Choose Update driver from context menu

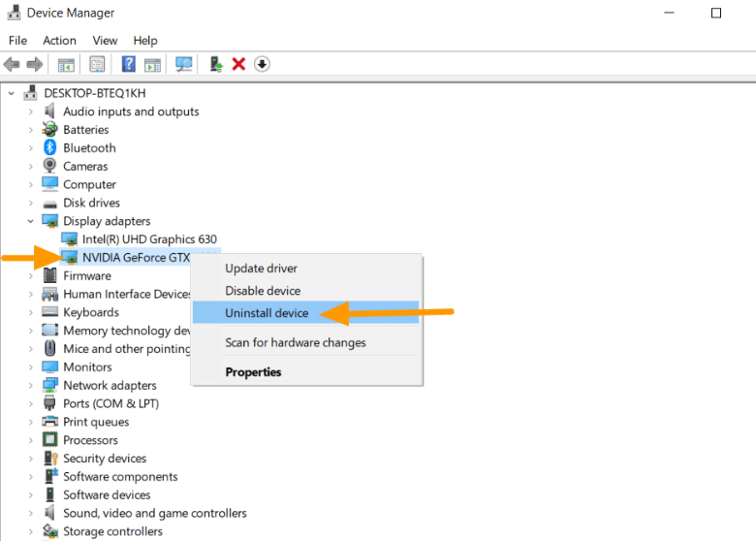click(x=307, y=269)
